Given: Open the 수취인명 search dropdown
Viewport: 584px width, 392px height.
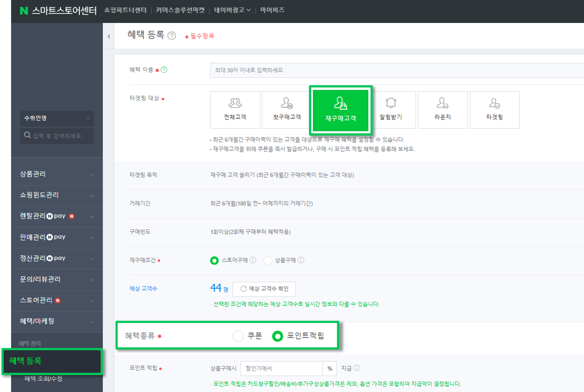Looking at the screenshot, I should (x=57, y=118).
